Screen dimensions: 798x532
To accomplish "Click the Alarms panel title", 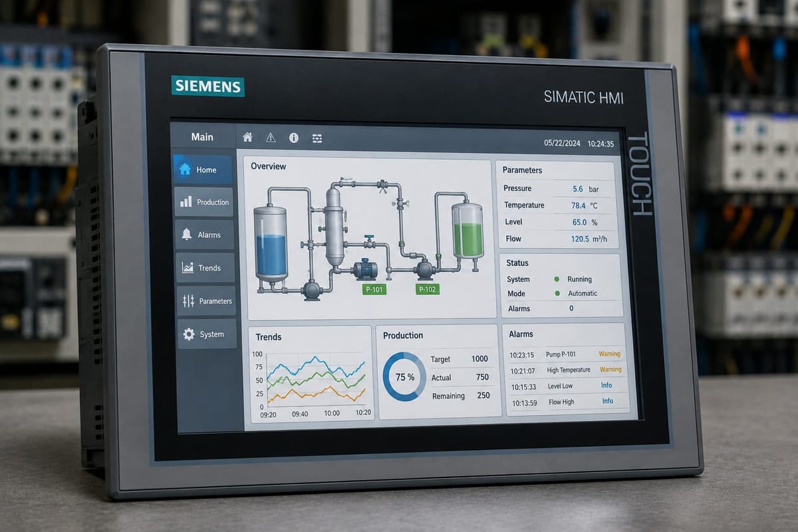I will point(521,334).
